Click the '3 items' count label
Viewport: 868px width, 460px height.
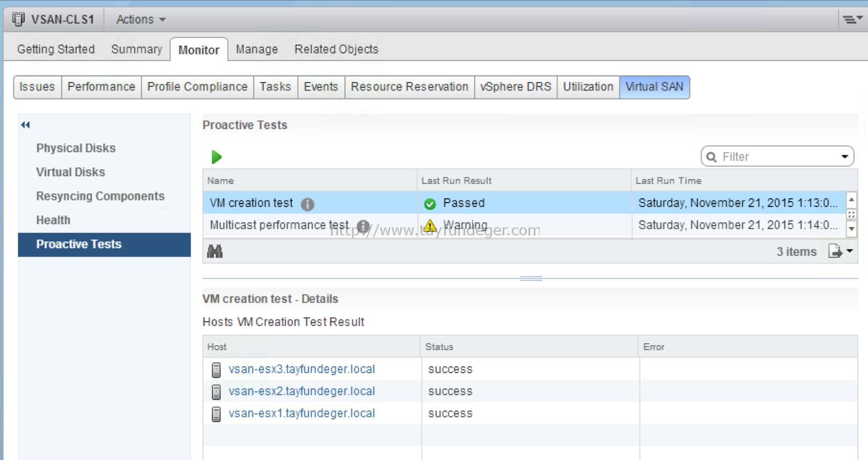797,251
